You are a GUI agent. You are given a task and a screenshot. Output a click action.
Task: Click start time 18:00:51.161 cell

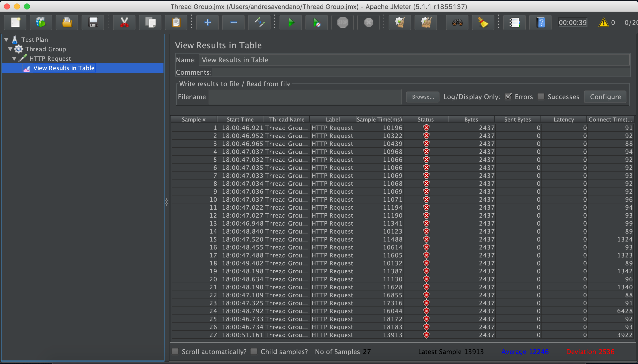tap(241, 335)
